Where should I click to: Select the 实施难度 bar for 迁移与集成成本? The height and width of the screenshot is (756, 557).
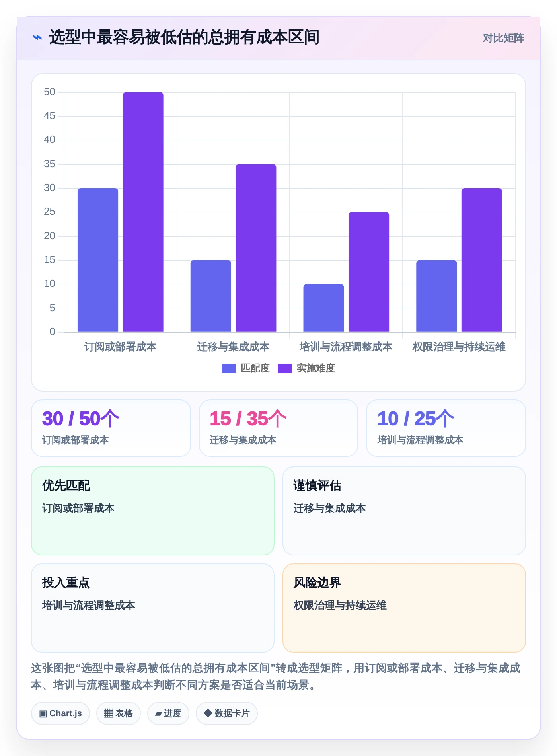256,248
